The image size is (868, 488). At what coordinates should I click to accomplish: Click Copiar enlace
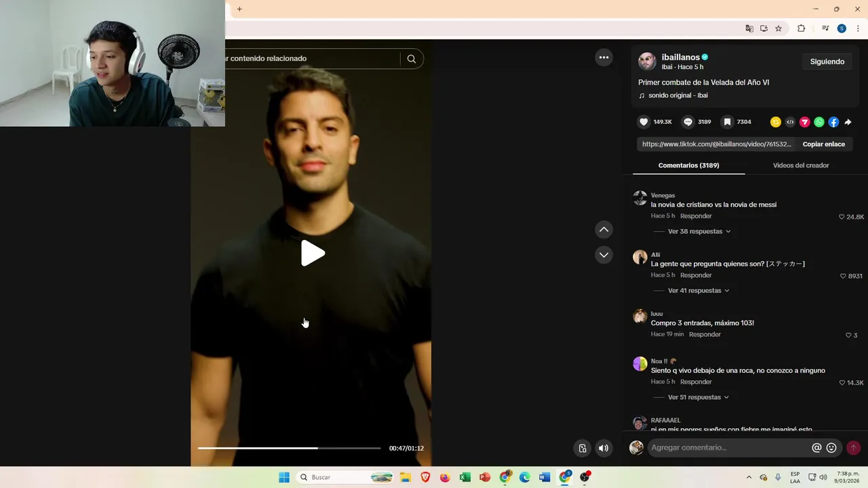coord(823,144)
